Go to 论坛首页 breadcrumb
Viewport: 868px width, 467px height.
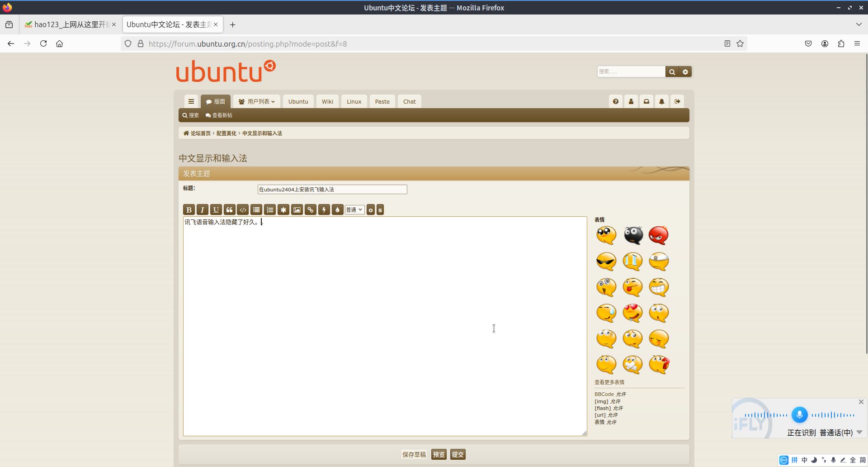coord(197,133)
